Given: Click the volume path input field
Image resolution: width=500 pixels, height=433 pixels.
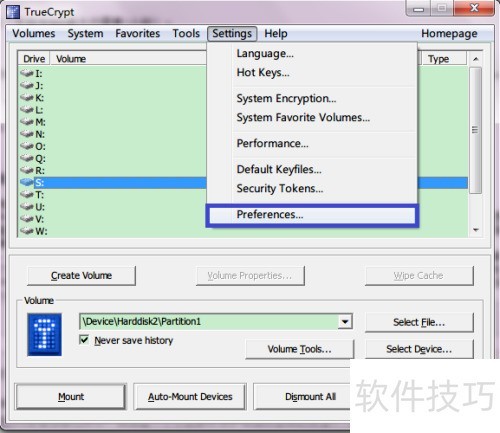Looking at the screenshot, I should click(x=209, y=322).
